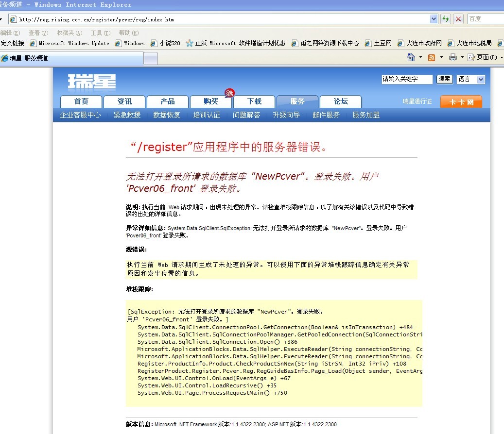Open 问题解答 submenu link

pos(246,115)
